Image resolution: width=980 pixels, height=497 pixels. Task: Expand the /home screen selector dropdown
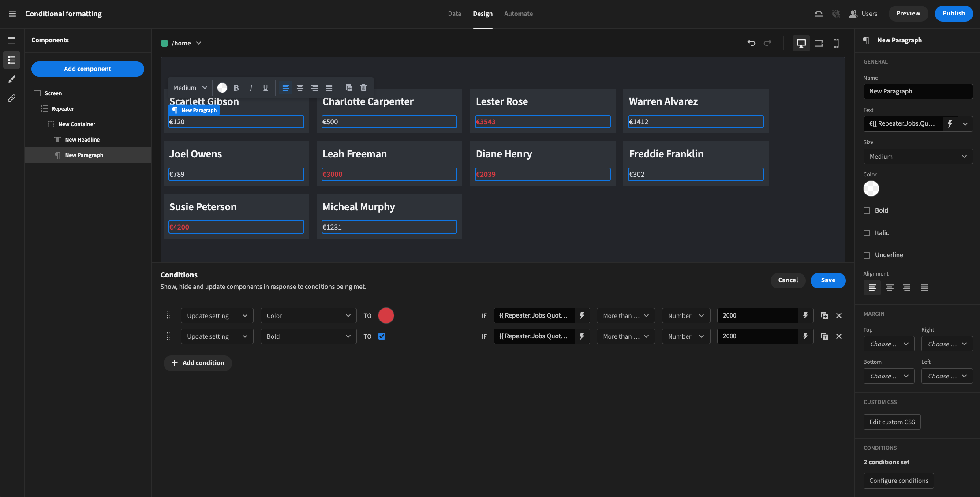point(198,43)
